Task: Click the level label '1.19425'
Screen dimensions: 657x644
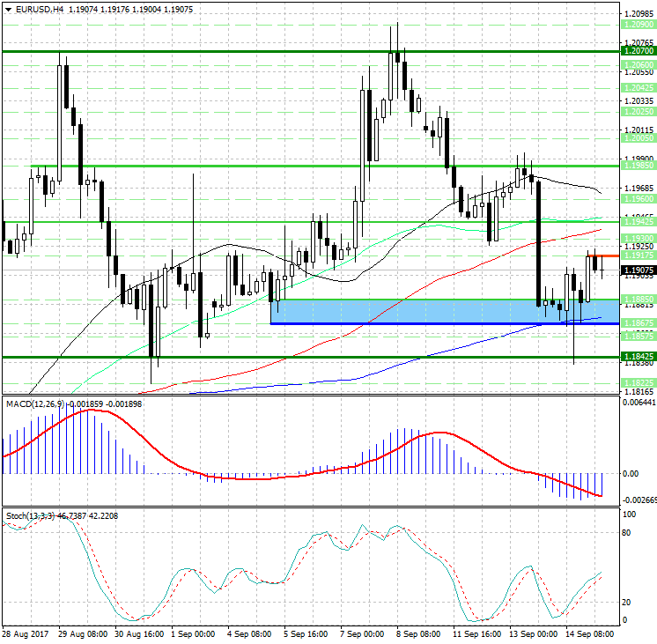Action: click(x=639, y=222)
